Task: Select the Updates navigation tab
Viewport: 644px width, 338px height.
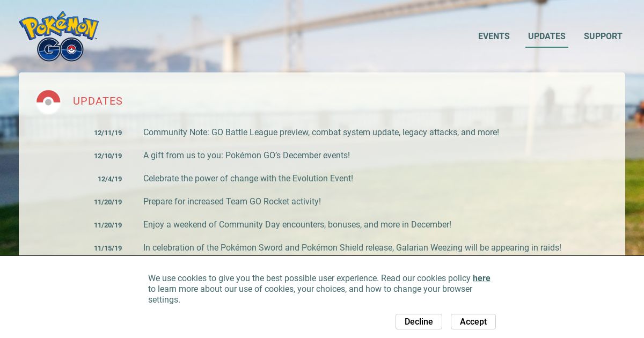Action: click(547, 36)
